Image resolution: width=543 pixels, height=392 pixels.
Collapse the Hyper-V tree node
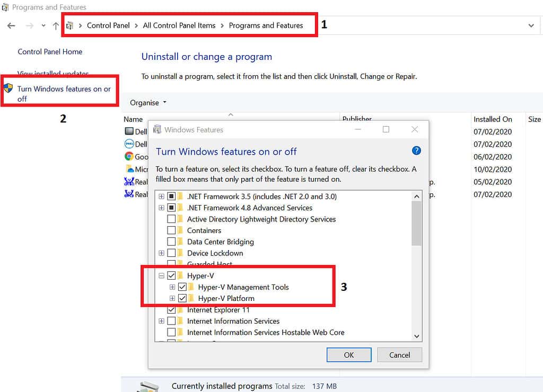pyautogui.click(x=161, y=276)
